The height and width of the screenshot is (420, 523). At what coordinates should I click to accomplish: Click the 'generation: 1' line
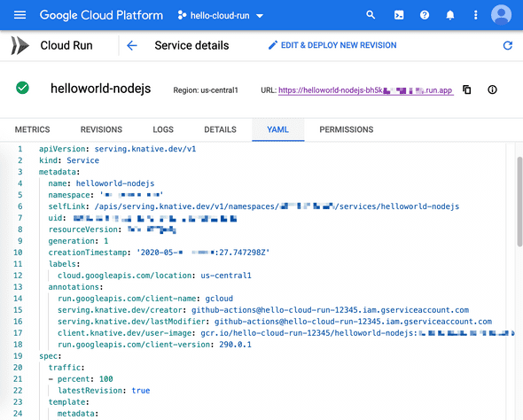(x=78, y=241)
